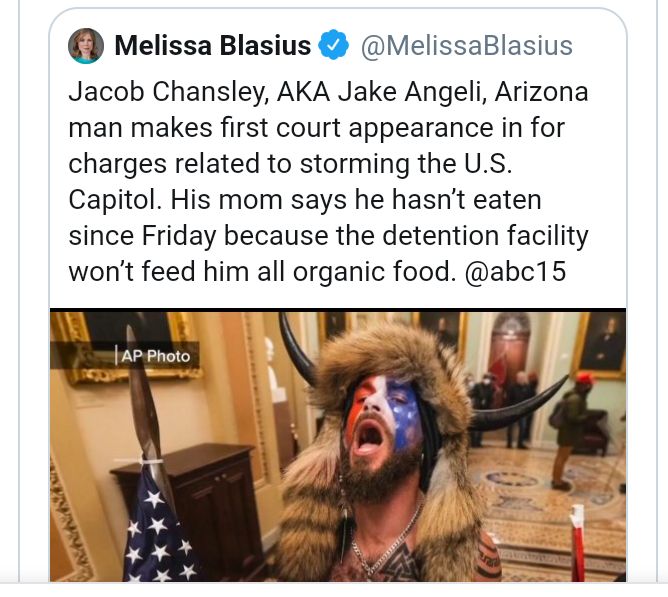668x597 pixels.
Task: Open the embedded Capitol photo
Action: coord(338,446)
